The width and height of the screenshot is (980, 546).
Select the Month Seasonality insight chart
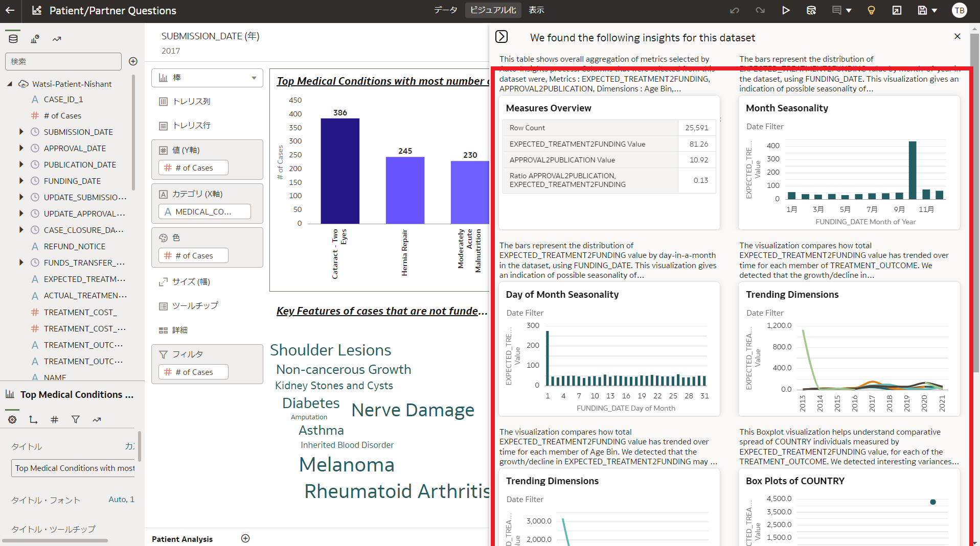tap(849, 162)
